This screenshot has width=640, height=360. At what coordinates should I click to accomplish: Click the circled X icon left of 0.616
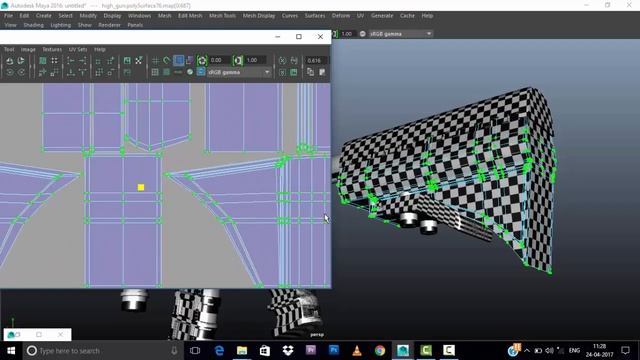pyautogui.click(x=282, y=61)
